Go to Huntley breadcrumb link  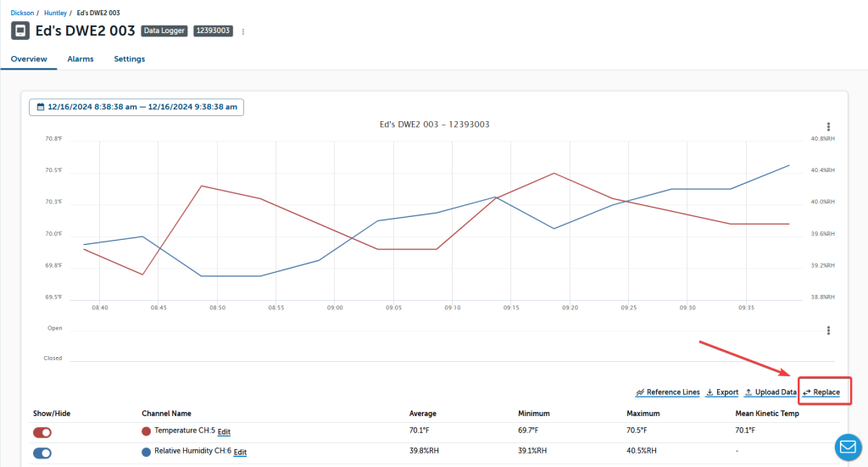point(56,13)
